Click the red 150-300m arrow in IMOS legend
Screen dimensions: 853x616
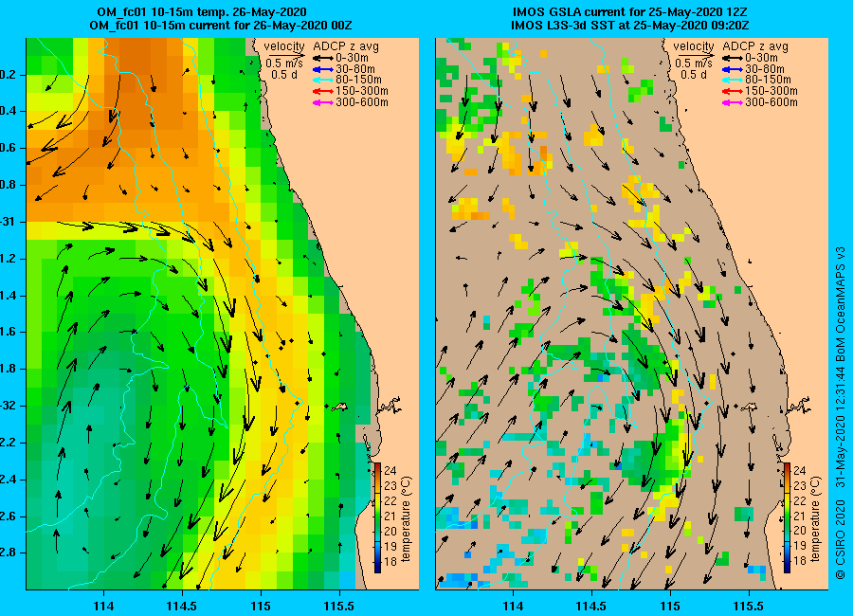tap(733, 91)
